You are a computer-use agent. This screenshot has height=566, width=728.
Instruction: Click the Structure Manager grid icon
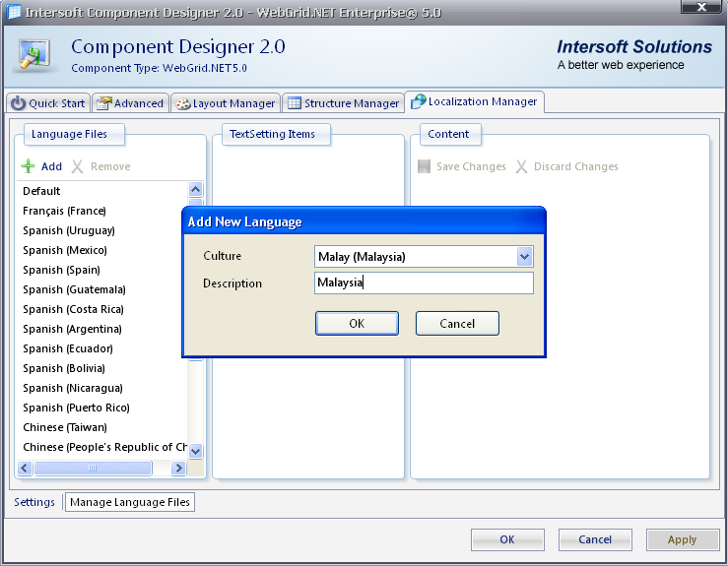[x=295, y=103]
